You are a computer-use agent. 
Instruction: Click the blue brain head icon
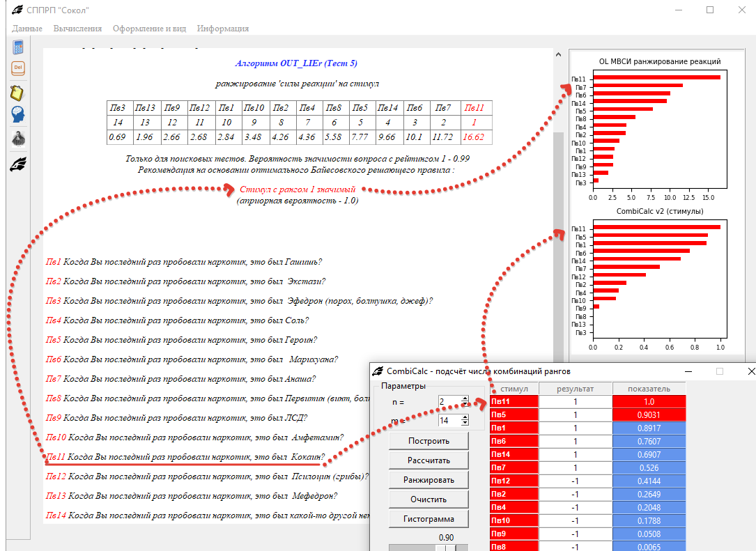click(18, 115)
